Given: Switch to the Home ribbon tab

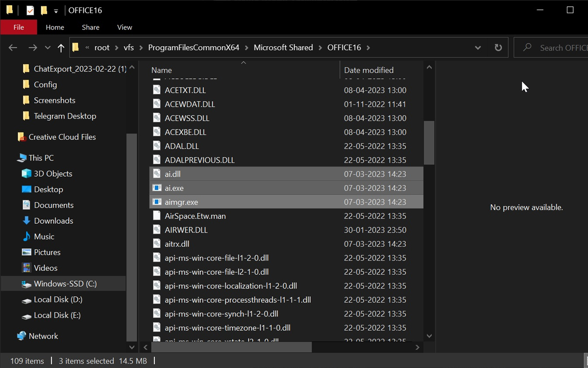Looking at the screenshot, I should click(x=55, y=27).
